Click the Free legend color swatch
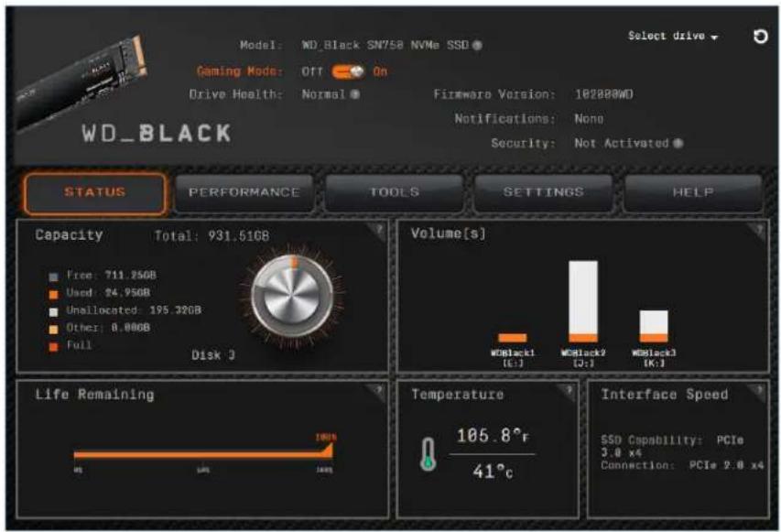The image size is (781, 532). tap(53, 277)
